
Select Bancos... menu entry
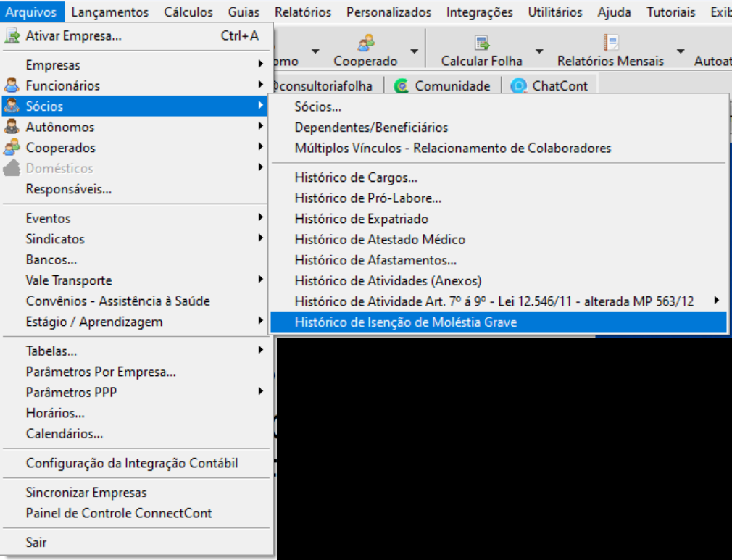click(136, 259)
